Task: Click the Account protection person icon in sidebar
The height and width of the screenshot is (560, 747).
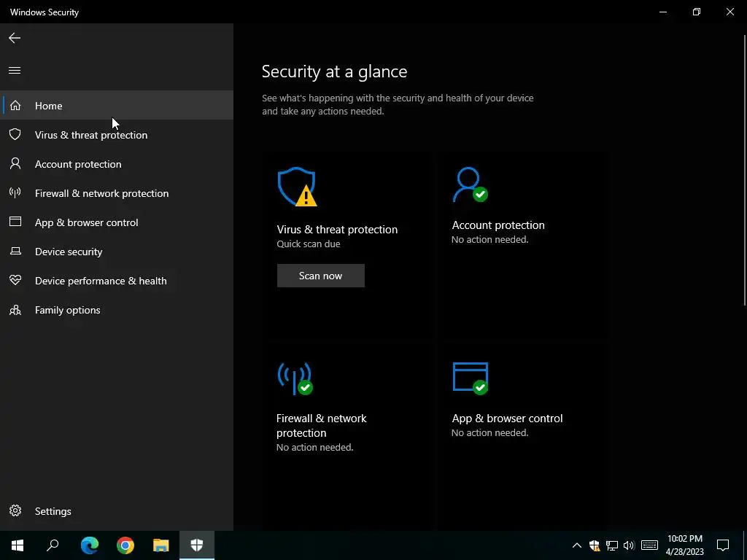Action: [15, 164]
